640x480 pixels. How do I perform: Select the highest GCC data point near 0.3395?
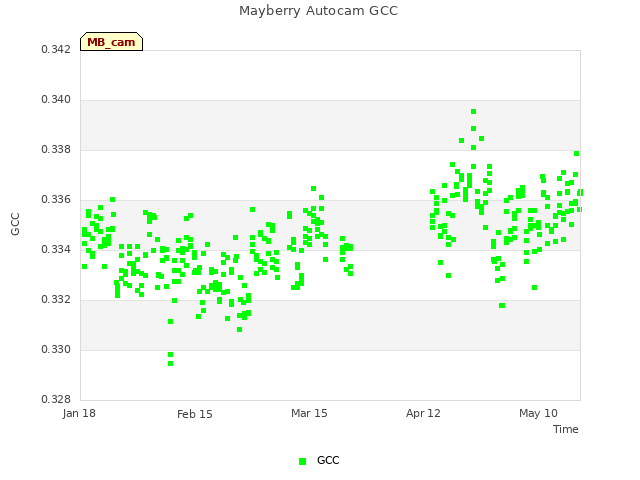[x=473, y=111]
